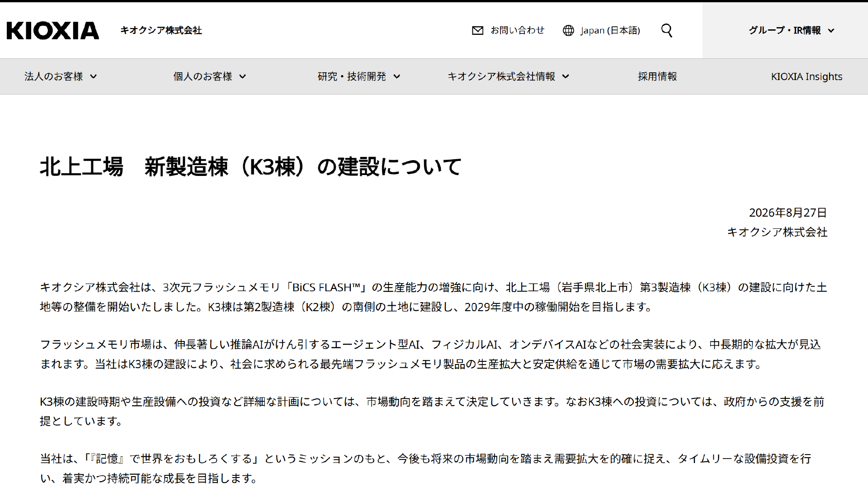Expand chevron next to 研究・技術開発
Screen dimensions: 868x502
(397, 76)
